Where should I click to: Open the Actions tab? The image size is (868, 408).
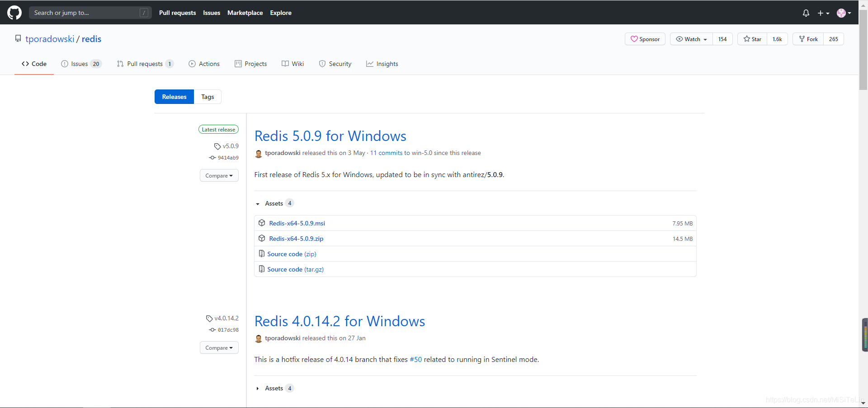204,64
